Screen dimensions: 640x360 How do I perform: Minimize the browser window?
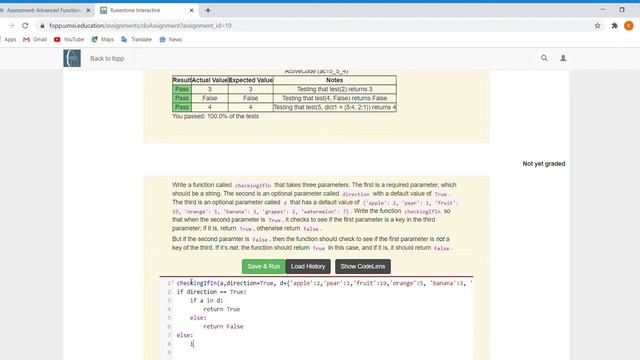tap(603, 9)
